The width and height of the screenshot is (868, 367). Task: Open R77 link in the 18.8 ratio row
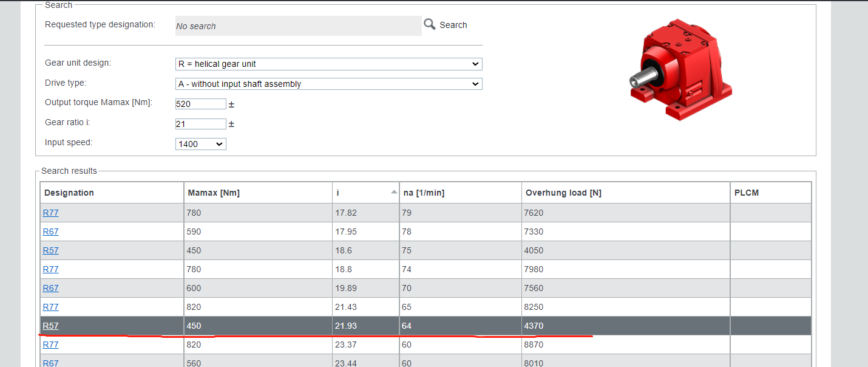(x=50, y=269)
